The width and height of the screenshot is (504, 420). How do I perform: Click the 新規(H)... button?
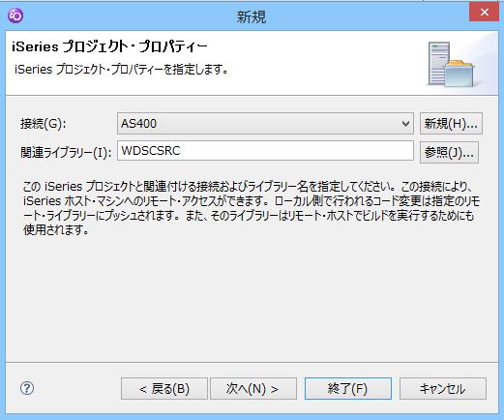tap(451, 124)
